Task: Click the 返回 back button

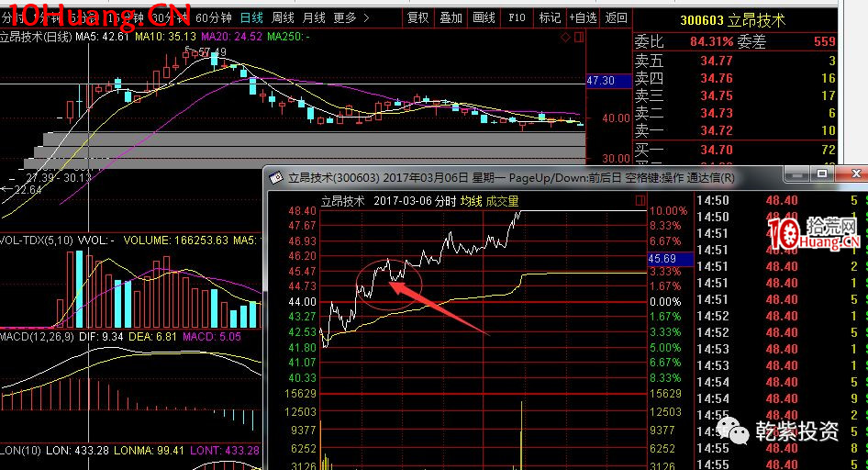Action: point(616,17)
